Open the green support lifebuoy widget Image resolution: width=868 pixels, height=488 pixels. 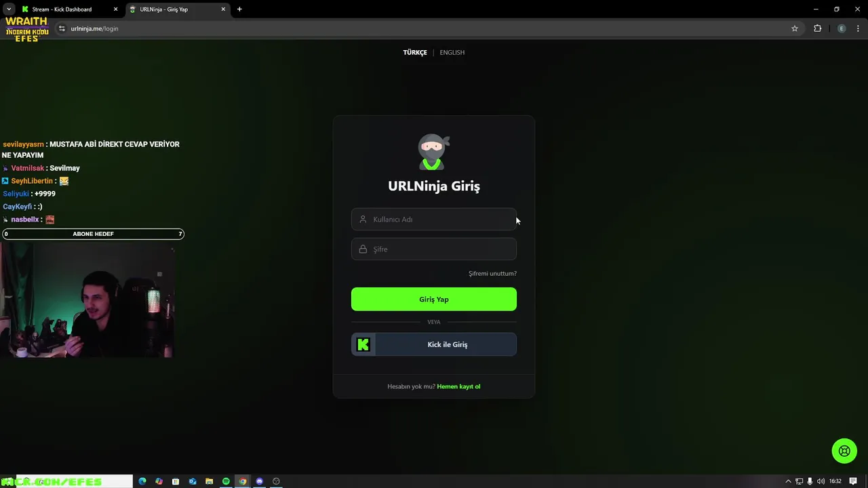[x=844, y=451]
